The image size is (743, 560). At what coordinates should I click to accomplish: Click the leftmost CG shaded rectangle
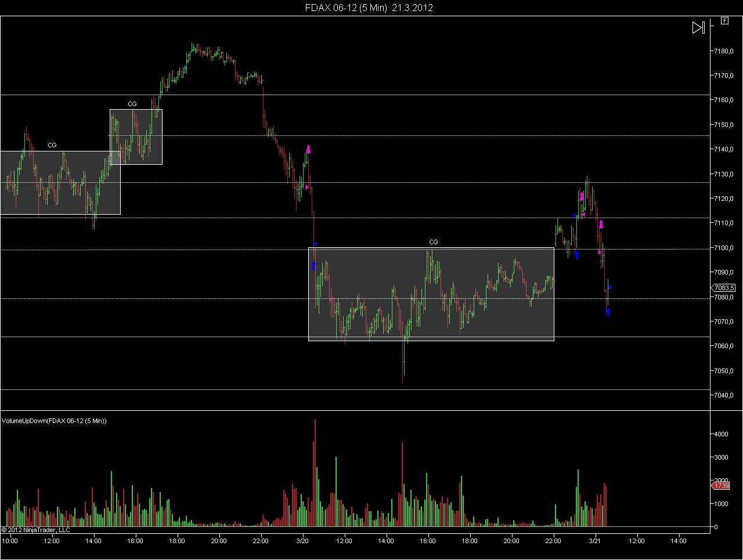(x=60, y=183)
